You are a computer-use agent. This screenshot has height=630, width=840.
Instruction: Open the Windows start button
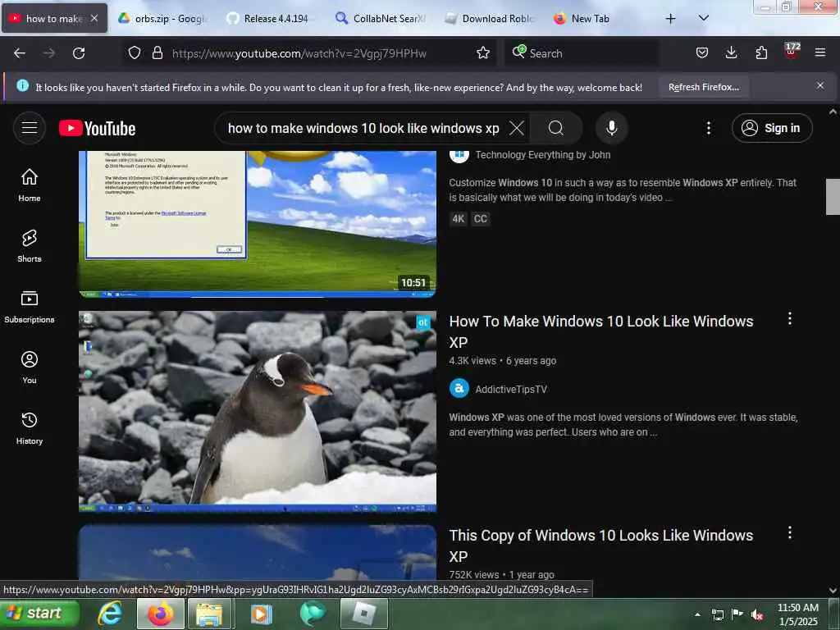[39, 614]
